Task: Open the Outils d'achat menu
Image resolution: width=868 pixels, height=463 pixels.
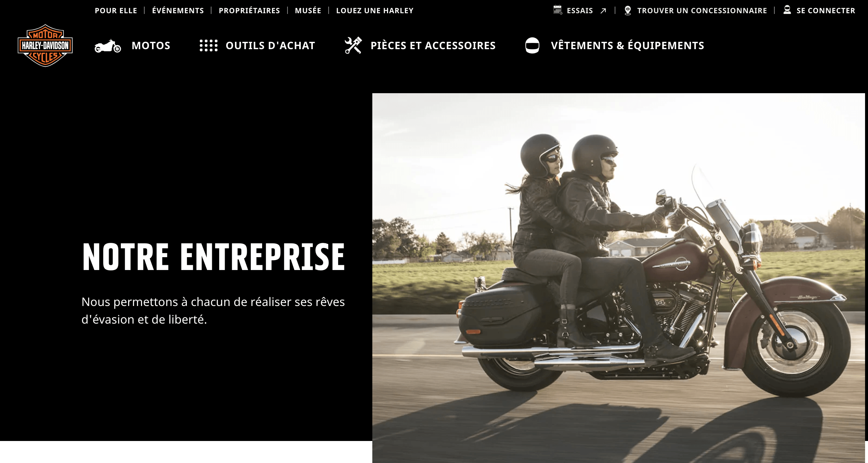Action: pyautogui.click(x=270, y=45)
